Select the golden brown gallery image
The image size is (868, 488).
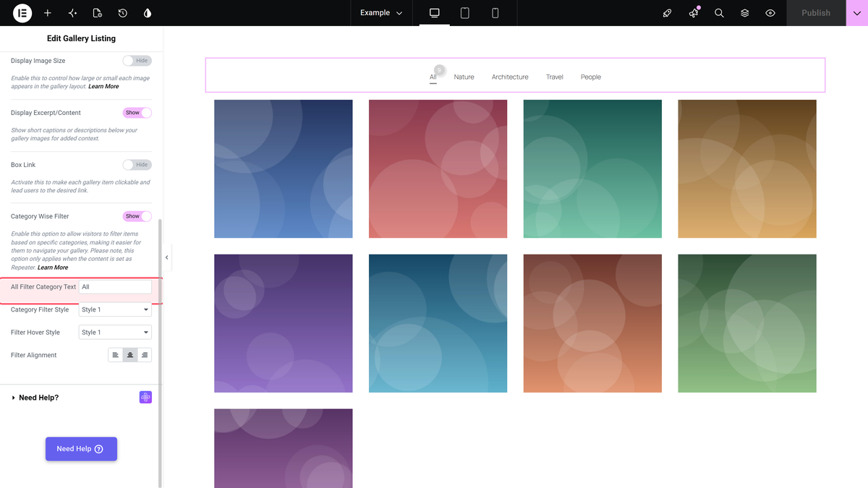[x=747, y=168]
